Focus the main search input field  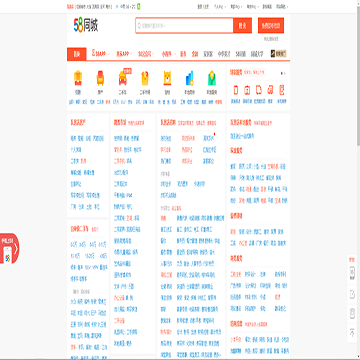point(184,26)
